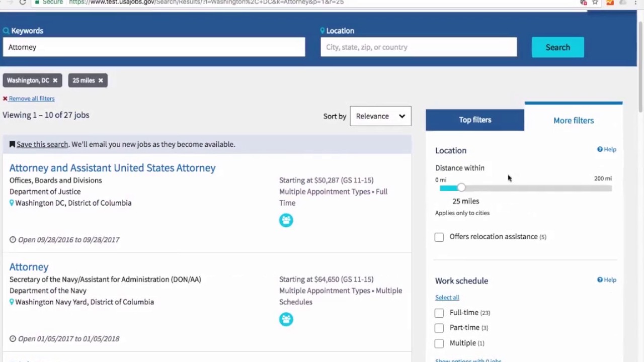Check the Multiple work schedule option

coord(439,344)
